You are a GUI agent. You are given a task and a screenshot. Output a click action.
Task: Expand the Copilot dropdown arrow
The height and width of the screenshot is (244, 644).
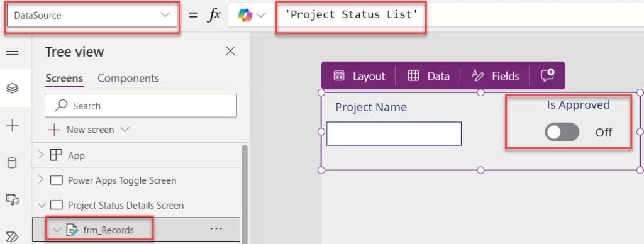coord(261,15)
